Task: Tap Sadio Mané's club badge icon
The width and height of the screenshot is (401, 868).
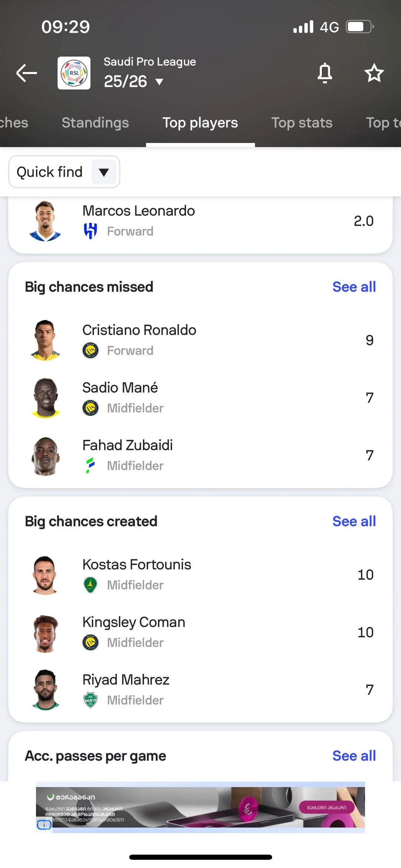Action: pos(90,408)
